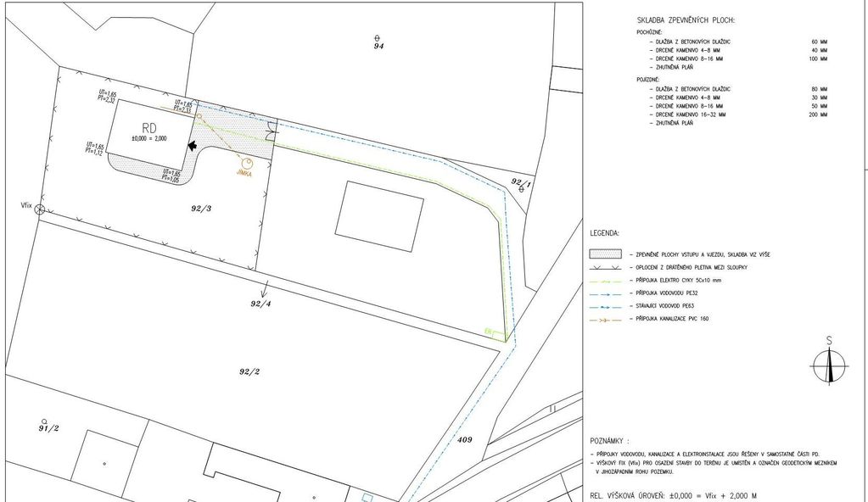Click the orange JÍMKA pit circle
The height and width of the screenshot is (502, 868).
[x=247, y=163]
